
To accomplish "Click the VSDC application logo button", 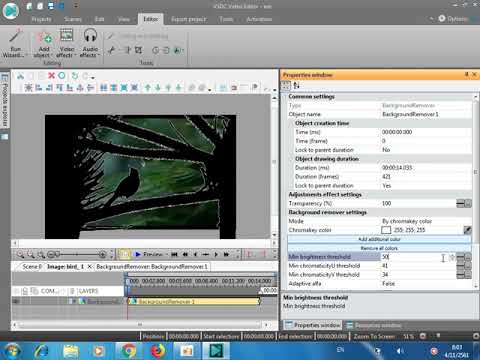I will [11, 11].
